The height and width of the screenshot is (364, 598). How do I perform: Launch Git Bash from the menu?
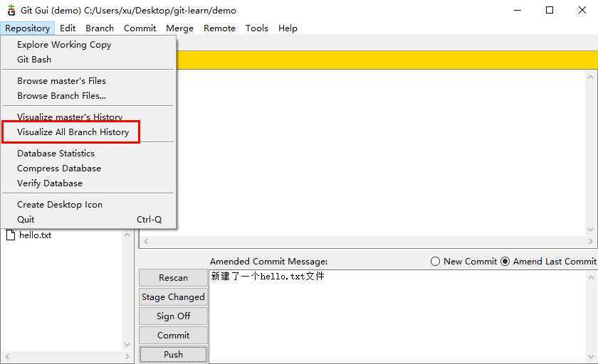(88, 60)
